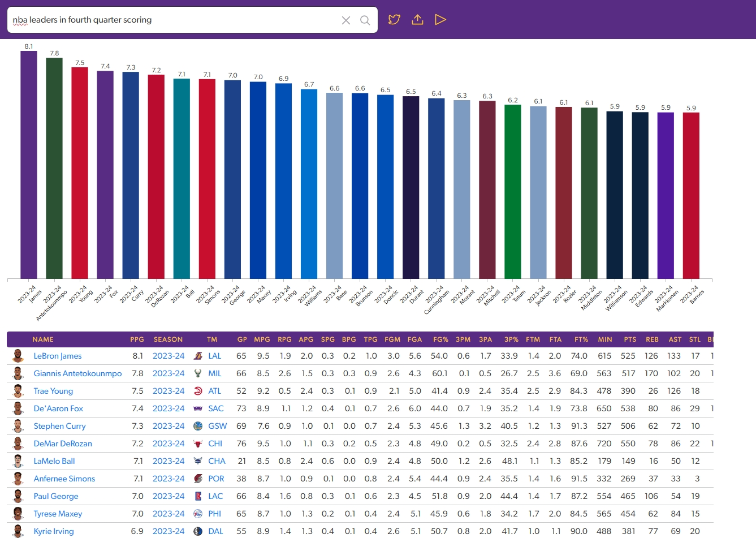756x538 pixels.
Task: Click Tyrese Maxey's player headshot
Action: coord(18,514)
